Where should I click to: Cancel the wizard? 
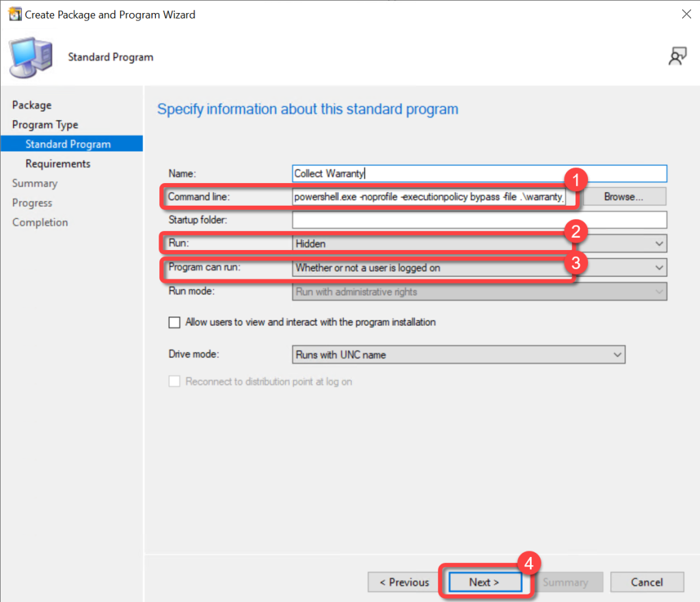point(647,582)
